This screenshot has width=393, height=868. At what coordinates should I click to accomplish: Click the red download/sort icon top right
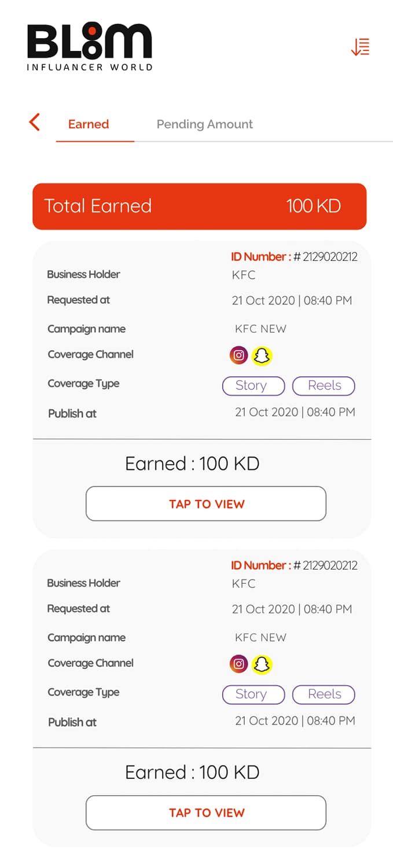[x=360, y=46]
